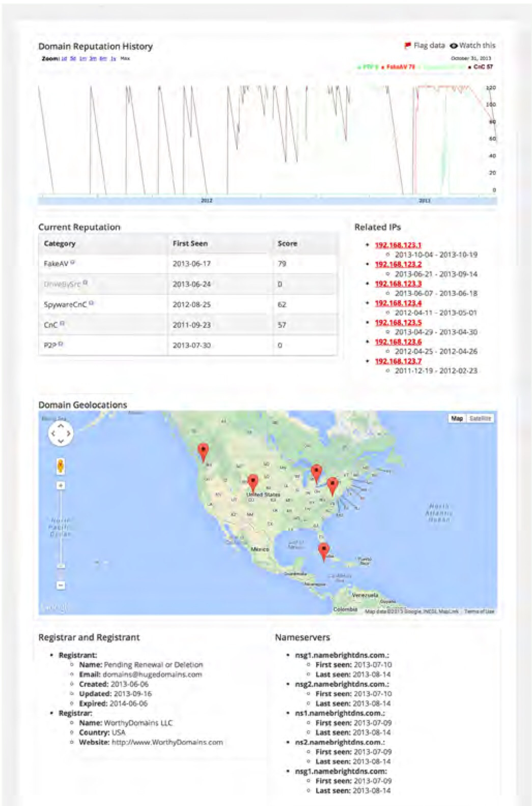Set chart zoom to 1y
This screenshot has width=532, height=806.
[113, 59]
